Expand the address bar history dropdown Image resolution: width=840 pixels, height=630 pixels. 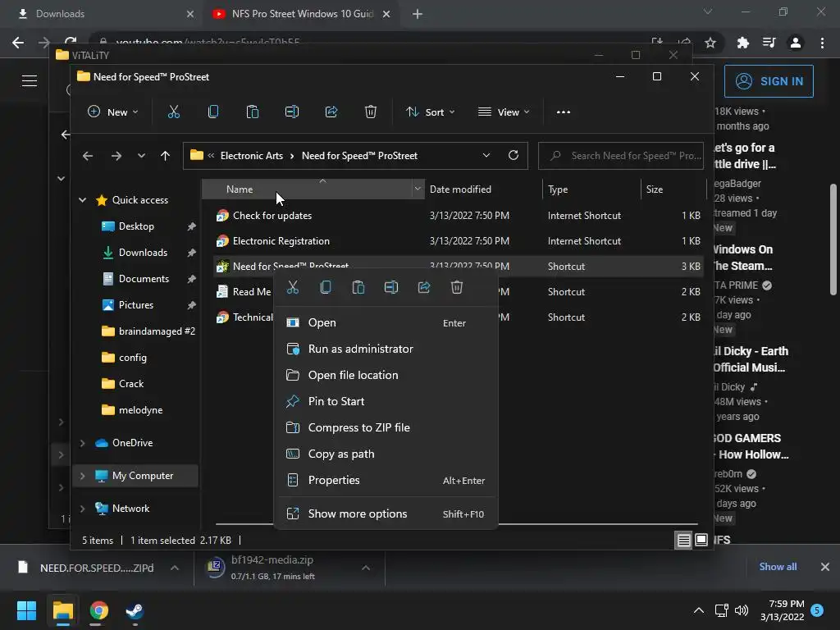486,155
